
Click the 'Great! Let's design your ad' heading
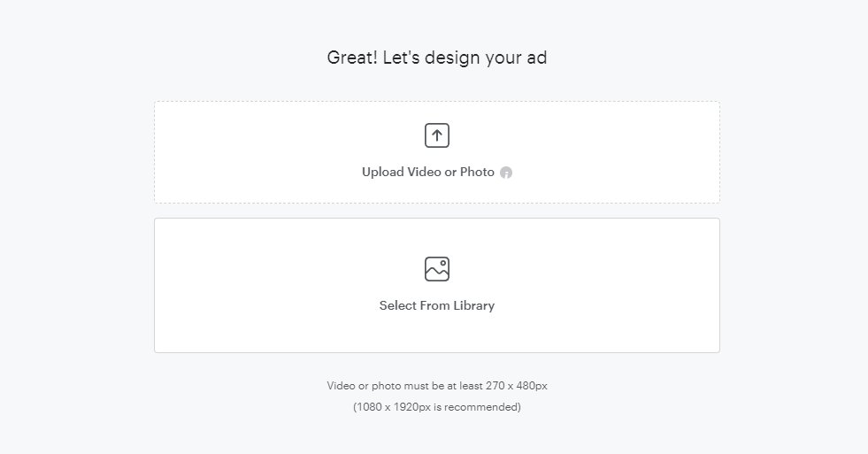pos(437,58)
